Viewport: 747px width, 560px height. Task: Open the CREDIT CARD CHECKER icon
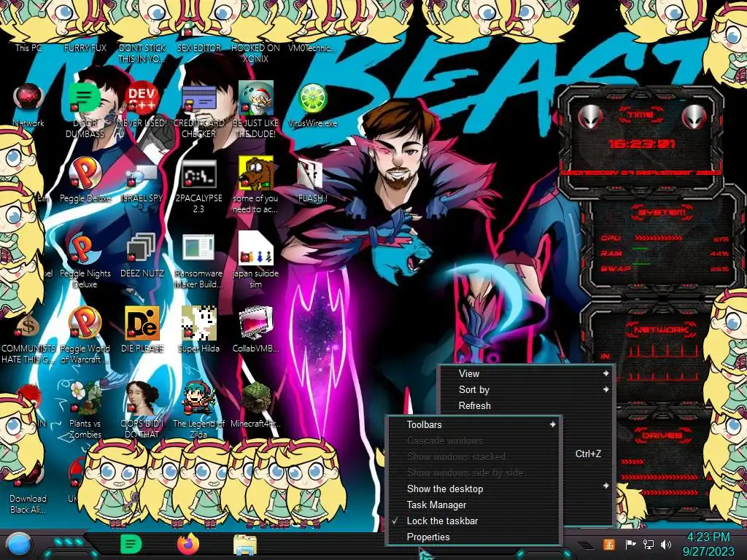click(x=198, y=98)
